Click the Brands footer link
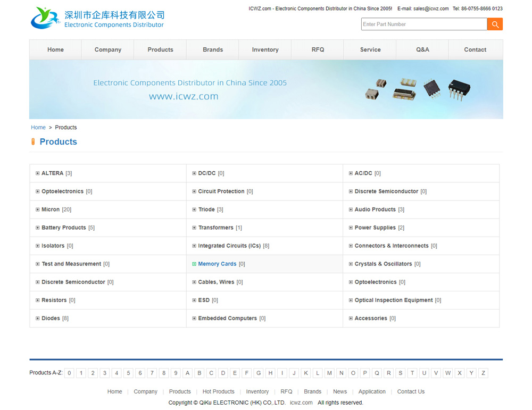This screenshot has width=532, height=410. point(312,392)
